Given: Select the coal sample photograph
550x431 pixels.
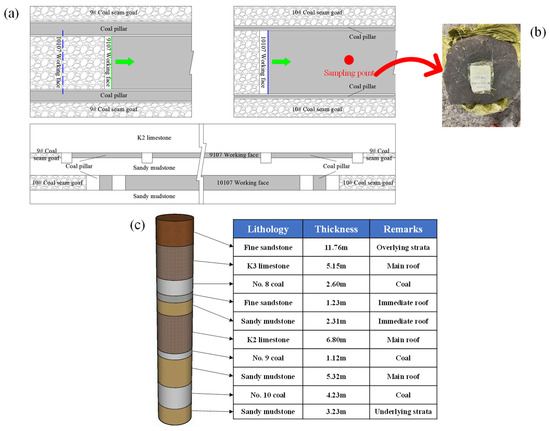Looking at the screenshot, I should (x=481, y=75).
